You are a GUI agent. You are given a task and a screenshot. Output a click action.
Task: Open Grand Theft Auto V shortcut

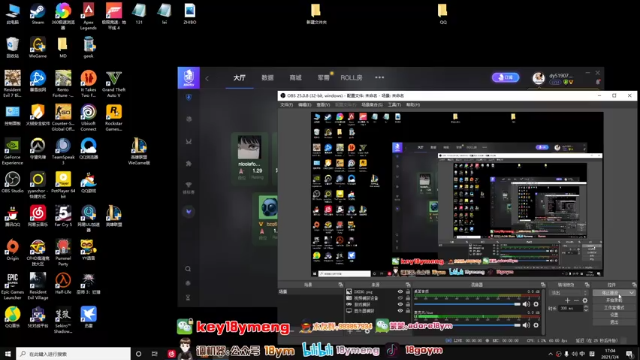click(x=113, y=84)
